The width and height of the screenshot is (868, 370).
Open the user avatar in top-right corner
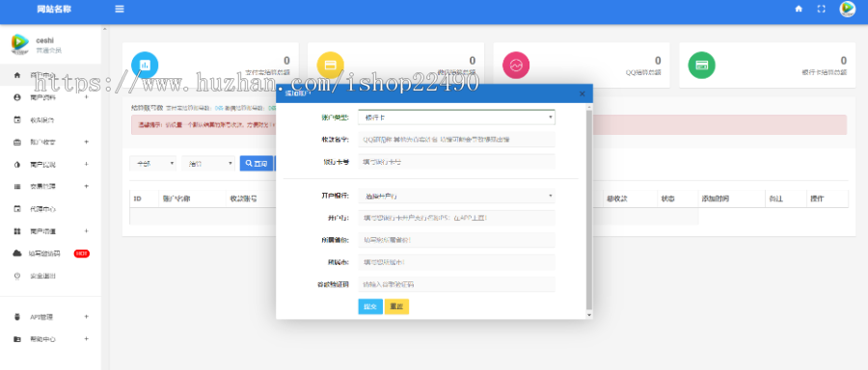pyautogui.click(x=848, y=9)
